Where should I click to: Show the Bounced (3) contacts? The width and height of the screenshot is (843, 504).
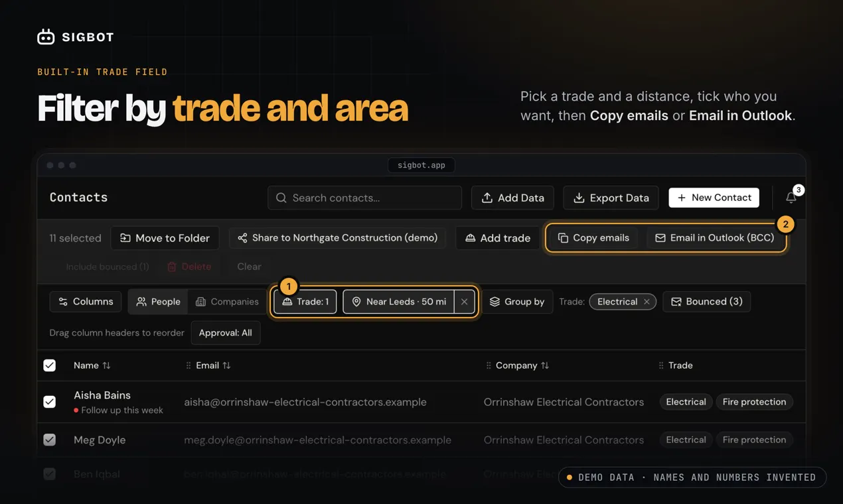coord(707,302)
